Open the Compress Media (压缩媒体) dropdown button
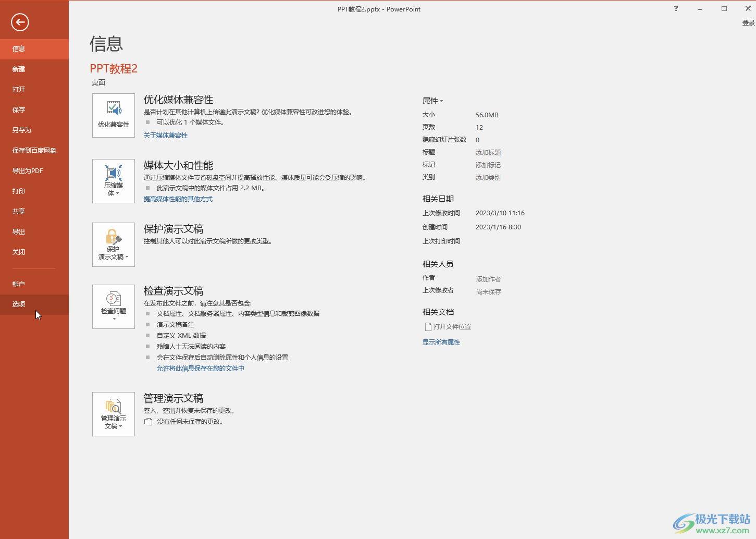Screen dimensions: 756x539 [114, 181]
